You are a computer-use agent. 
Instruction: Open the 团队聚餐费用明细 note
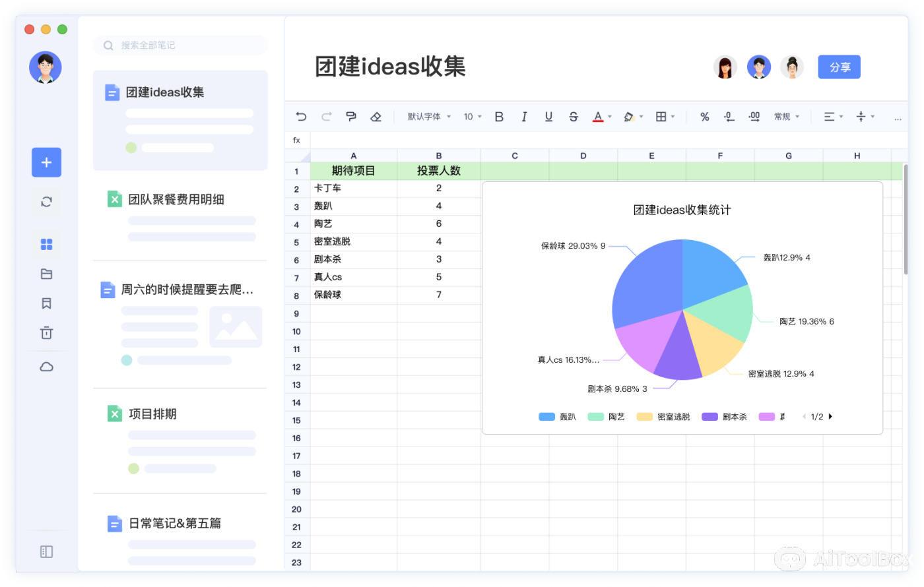point(176,199)
